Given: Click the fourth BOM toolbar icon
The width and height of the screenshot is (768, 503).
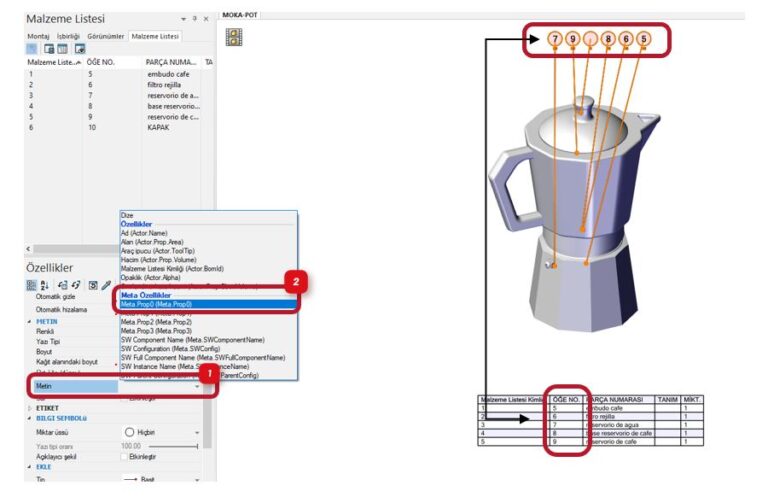Looking at the screenshot, I should pyautogui.click(x=79, y=49).
